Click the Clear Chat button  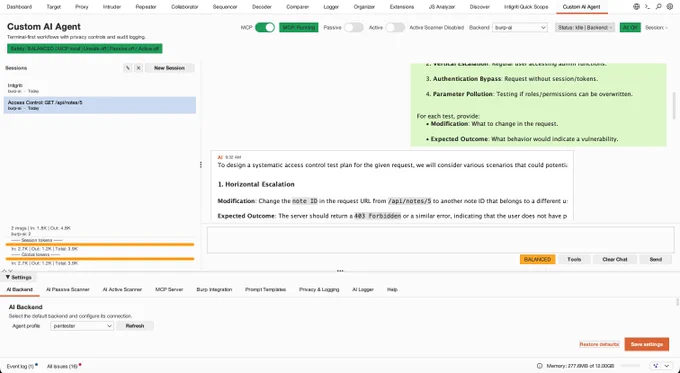(x=615, y=259)
